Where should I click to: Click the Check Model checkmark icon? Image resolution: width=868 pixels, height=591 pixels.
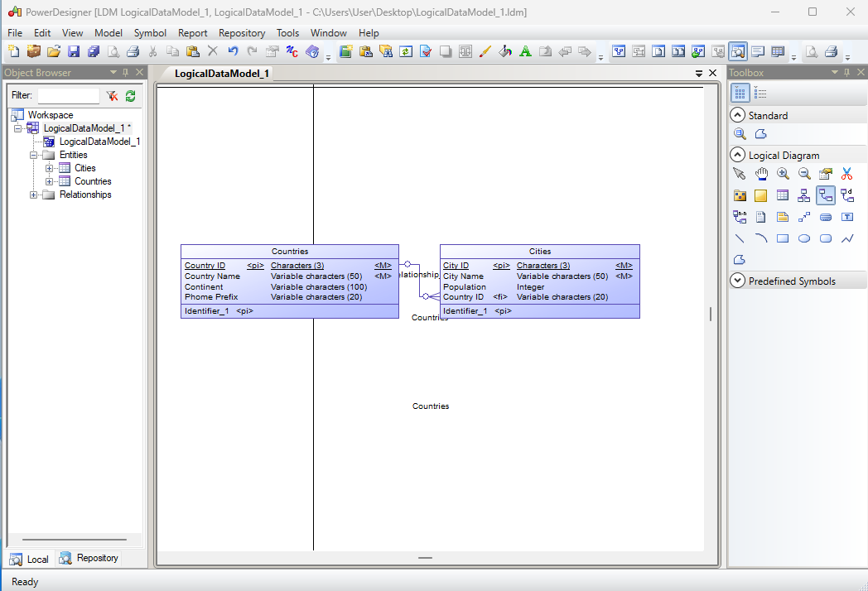[x=426, y=51]
